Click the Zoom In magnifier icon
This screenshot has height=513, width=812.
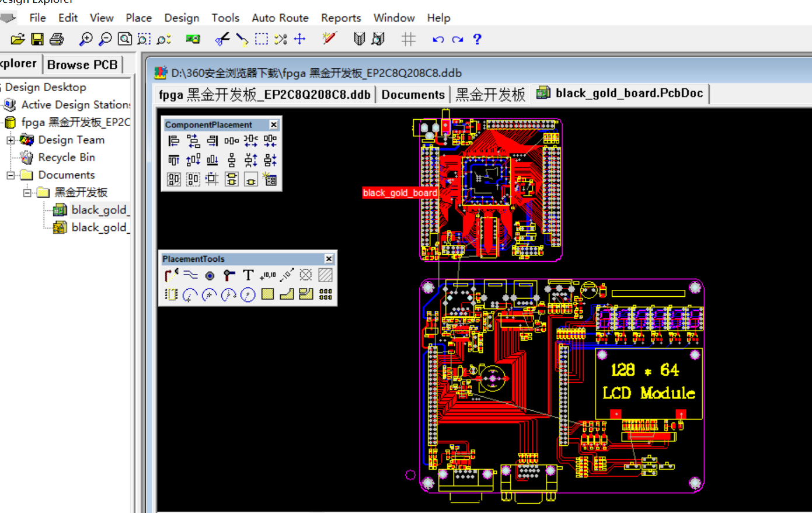[x=86, y=39]
